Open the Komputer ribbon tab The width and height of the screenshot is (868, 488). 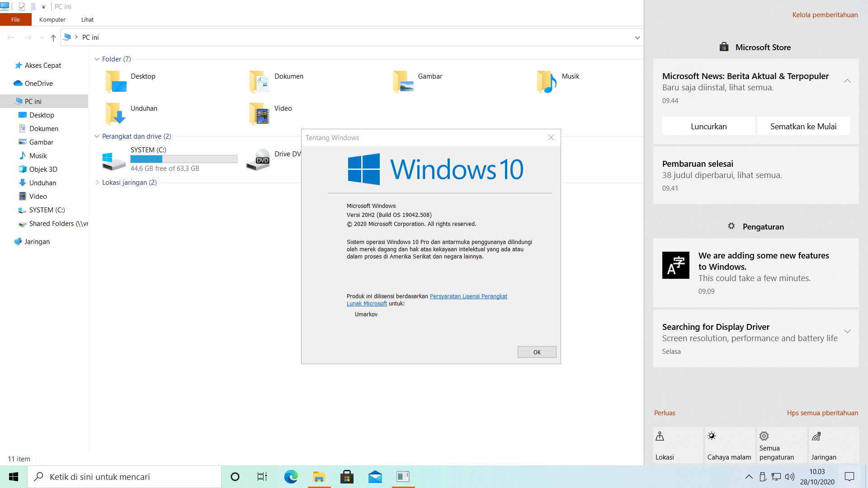pyautogui.click(x=52, y=20)
